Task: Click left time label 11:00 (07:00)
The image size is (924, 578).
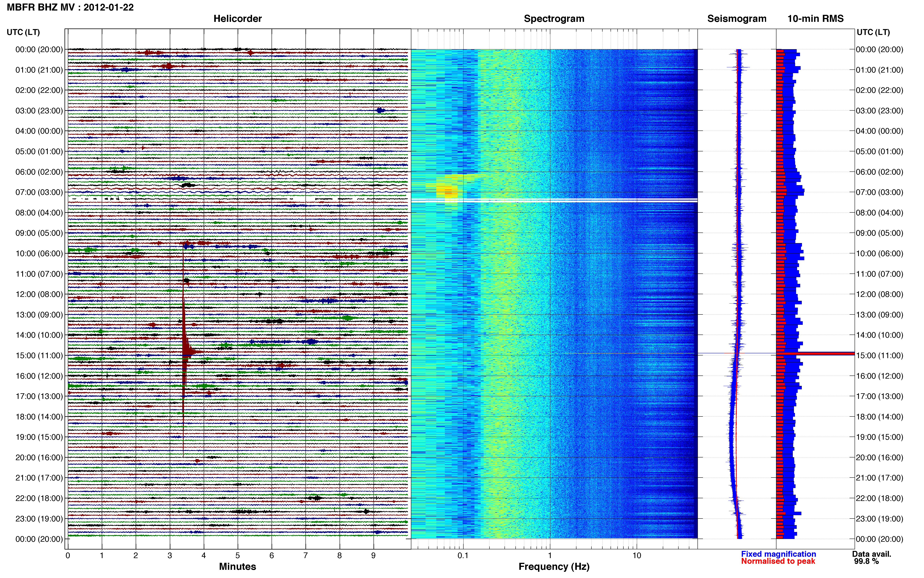Action: (x=39, y=274)
